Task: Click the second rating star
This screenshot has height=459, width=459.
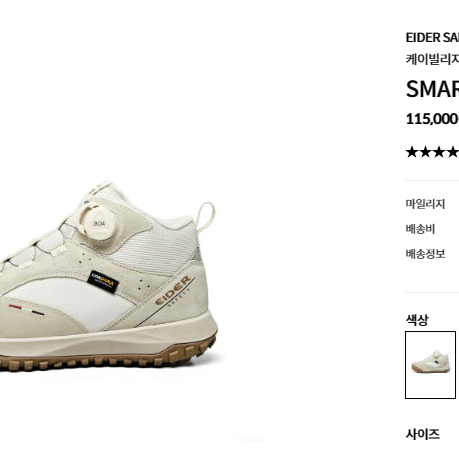Action: (426, 152)
